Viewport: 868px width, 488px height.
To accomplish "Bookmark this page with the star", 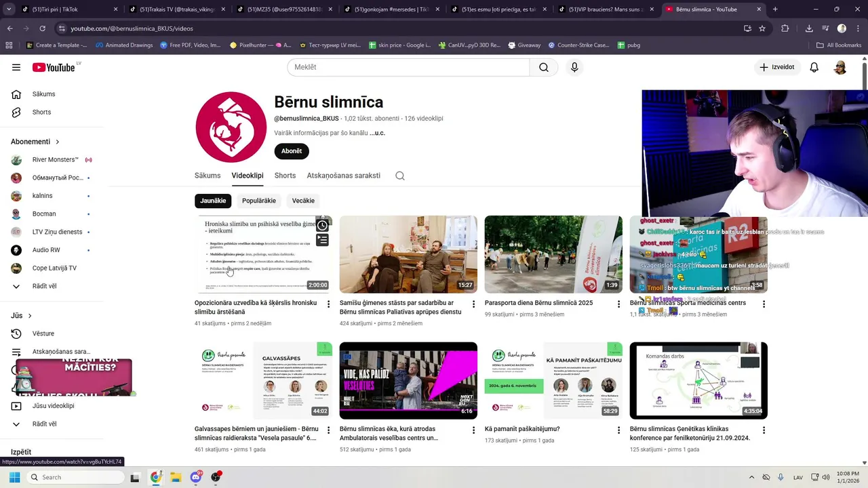I will pos(762,28).
